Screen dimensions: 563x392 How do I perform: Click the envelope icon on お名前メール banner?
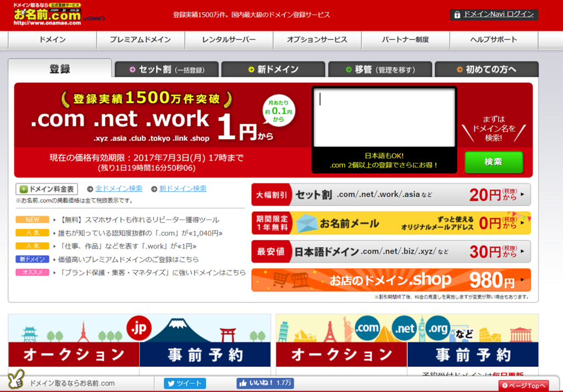(x=307, y=223)
